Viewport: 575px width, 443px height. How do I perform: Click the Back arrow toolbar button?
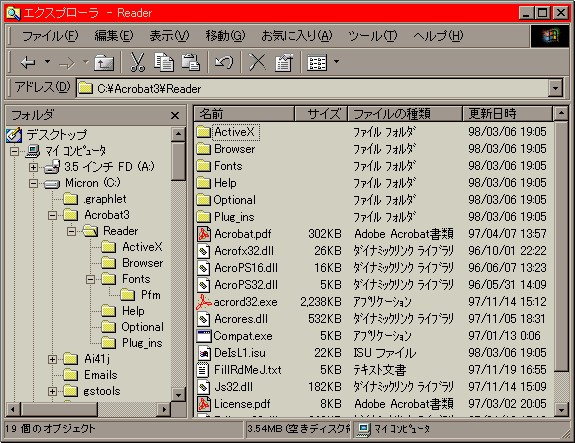[x=28, y=62]
